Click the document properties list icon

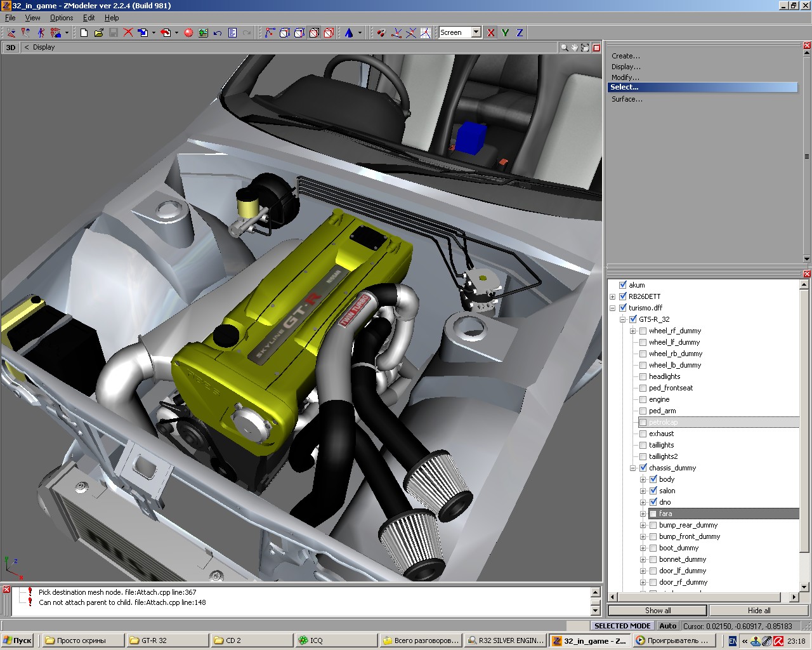point(232,32)
